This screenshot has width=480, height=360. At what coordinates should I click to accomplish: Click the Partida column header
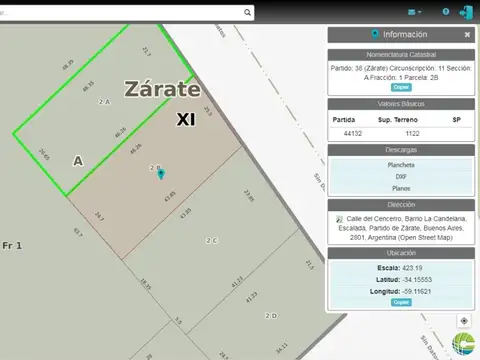(344, 120)
